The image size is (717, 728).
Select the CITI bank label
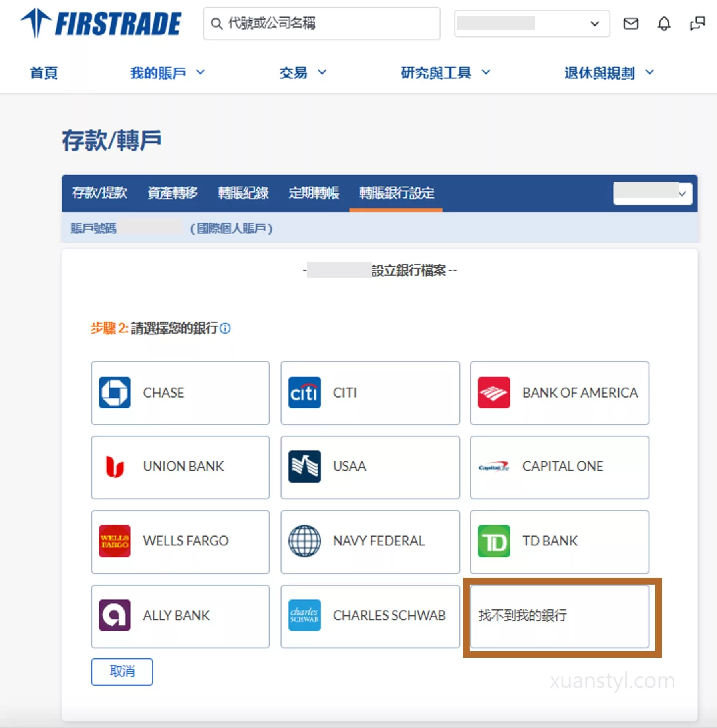(x=345, y=393)
